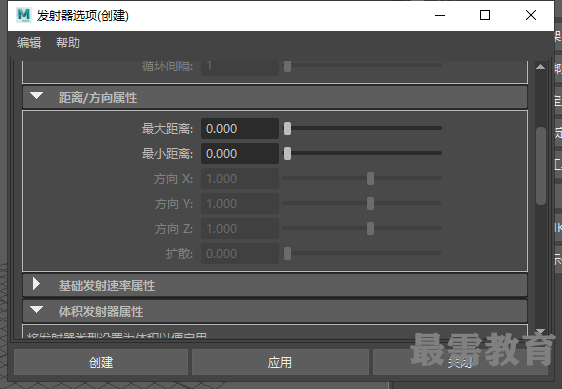Click the 应用 button

[x=280, y=362]
